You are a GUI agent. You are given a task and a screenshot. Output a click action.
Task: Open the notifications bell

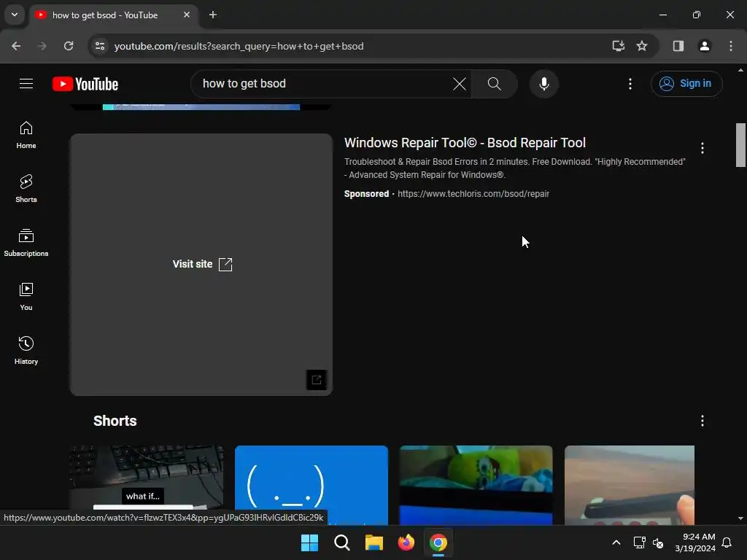(x=727, y=542)
